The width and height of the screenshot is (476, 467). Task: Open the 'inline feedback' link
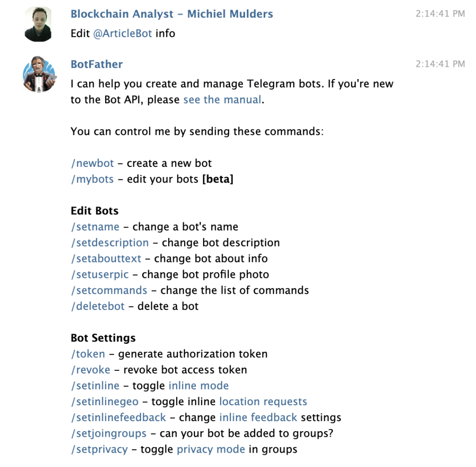pos(258,417)
